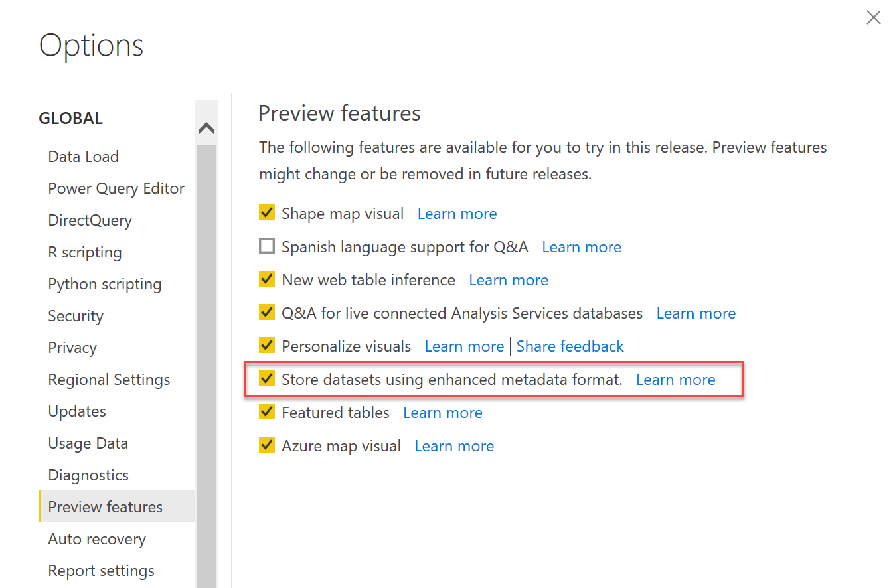The height and width of the screenshot is (588, 895).
Task: Open Learn more for Featured tables
Action: click(443, 413)
